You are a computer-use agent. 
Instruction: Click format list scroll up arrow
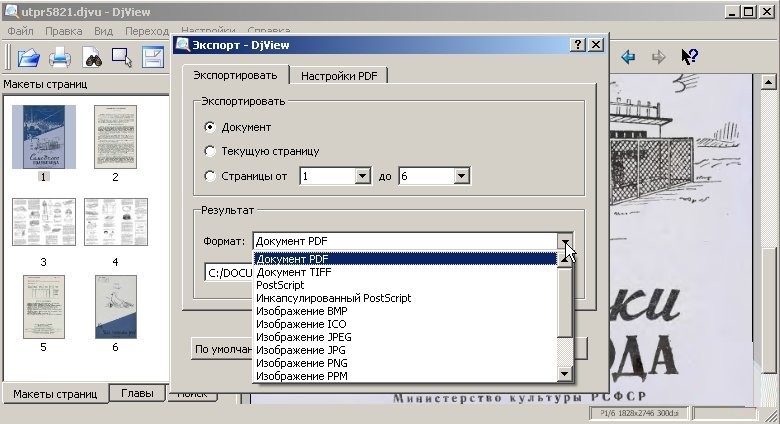coord(565,260)
